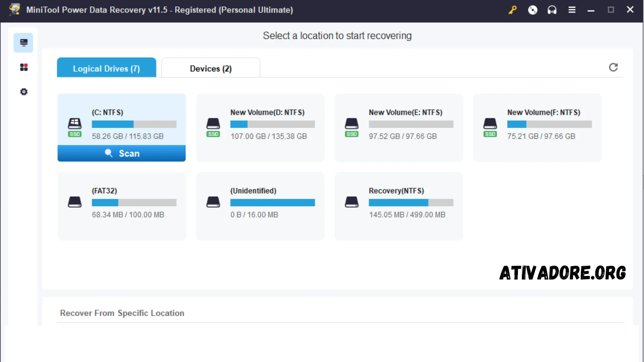
Task: Switch to Devices (2) tab
Action: tap(211, 68)
